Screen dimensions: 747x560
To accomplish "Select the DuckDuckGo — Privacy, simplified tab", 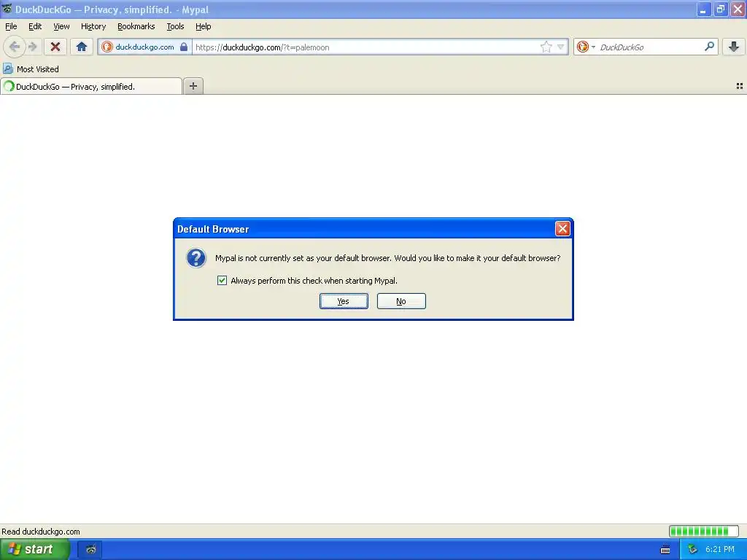I will pos(91,86).
